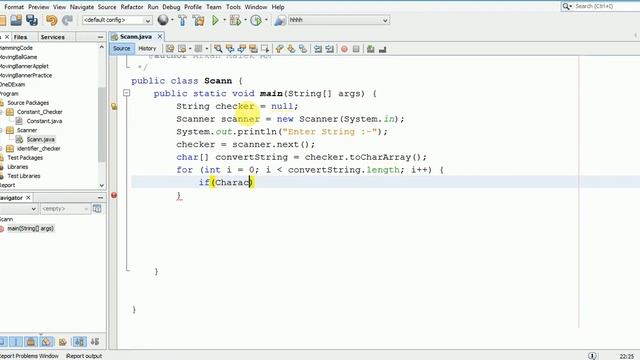Viewport: 640px width, 360px height.
Task: Click Shift Line Left icon
Action: (x=318, y=49)
